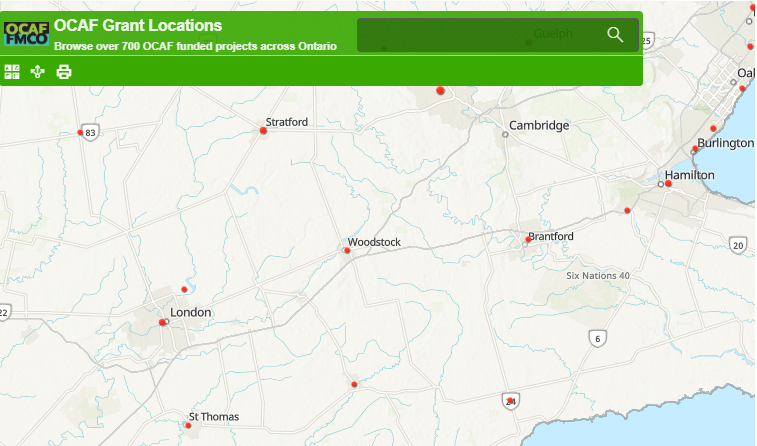
Task: Select the marker directly south of Woodstock
Action: (354, 385)
